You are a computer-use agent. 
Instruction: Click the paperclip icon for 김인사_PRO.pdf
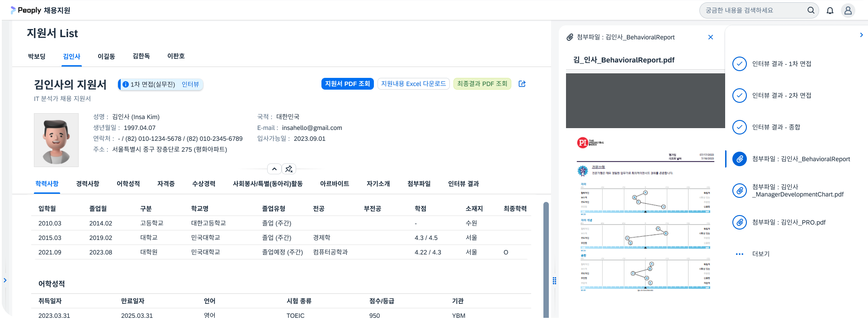coord(740,222)
